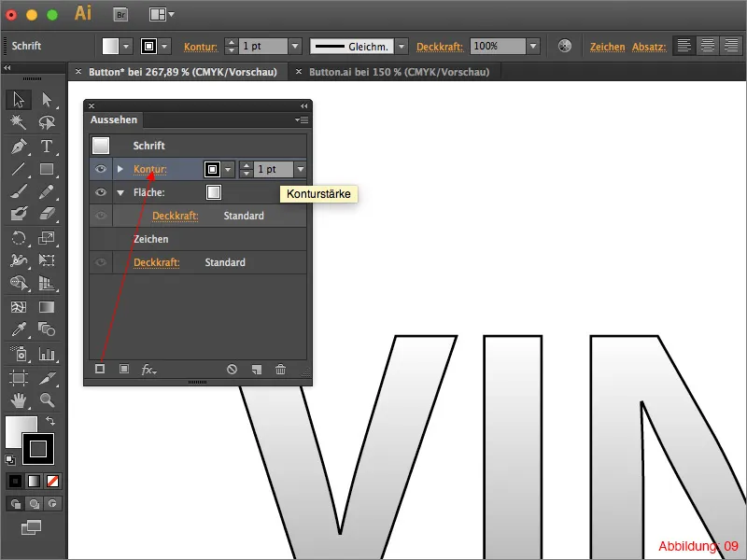Open Kontur weight dropdown in control bar
This screenshot has width=747, height=560.
(295, 46)
